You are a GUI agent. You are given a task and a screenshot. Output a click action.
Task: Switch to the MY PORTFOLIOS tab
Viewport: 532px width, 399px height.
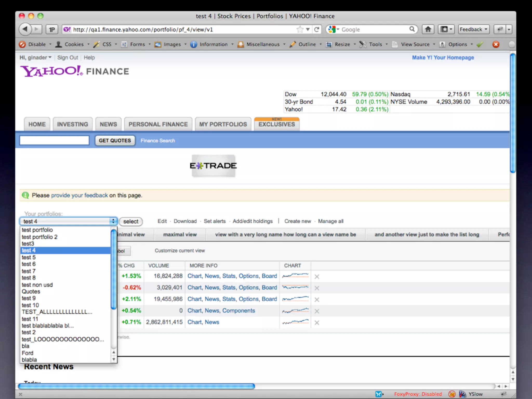pos(223,124)
